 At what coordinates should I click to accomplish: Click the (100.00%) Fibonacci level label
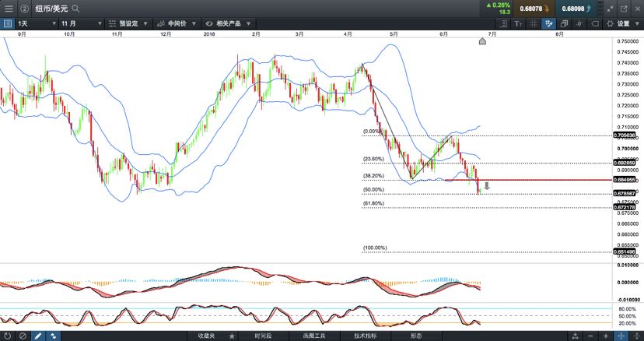tap(375, 248)
